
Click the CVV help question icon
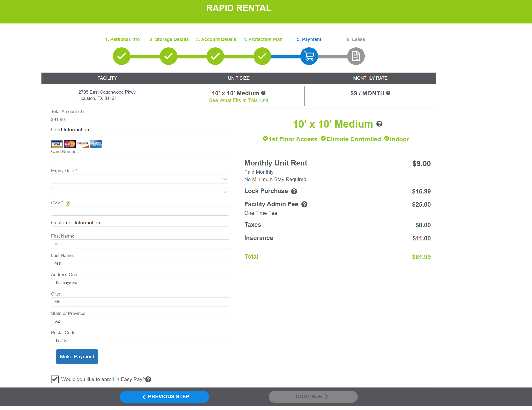click(68, 203)
